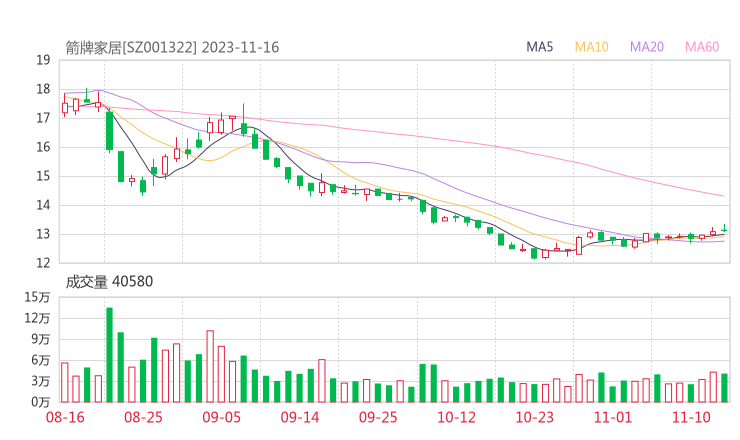740x440 pixels.
Task: Click the MA60 legend label
Action: point(702,47)
